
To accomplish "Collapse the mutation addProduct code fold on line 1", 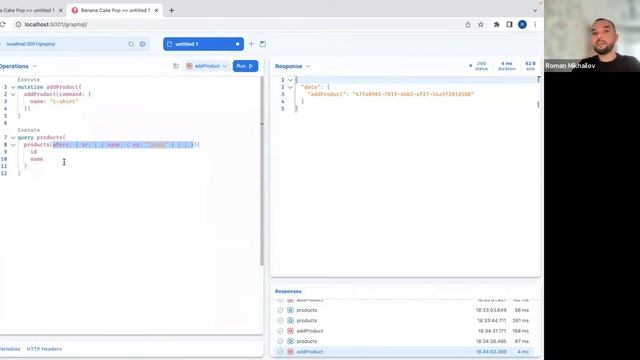I will (x=13, y=87).
